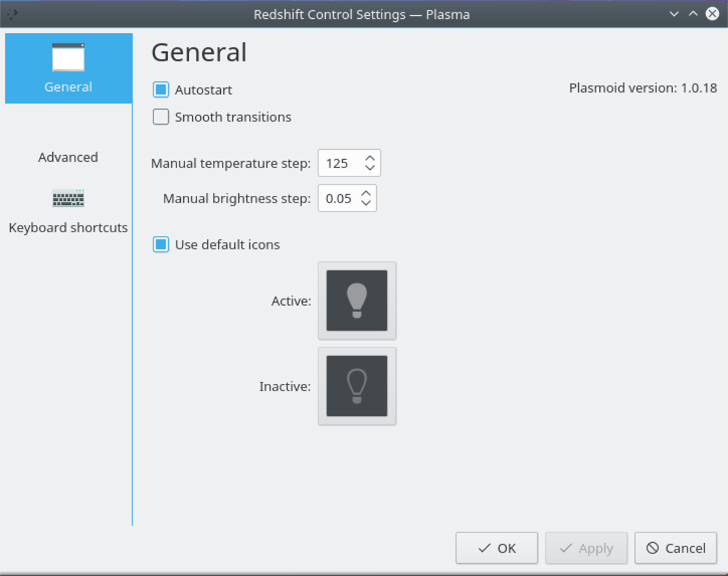Click the Active: label
Screen dimensions: 728x576
291,301
